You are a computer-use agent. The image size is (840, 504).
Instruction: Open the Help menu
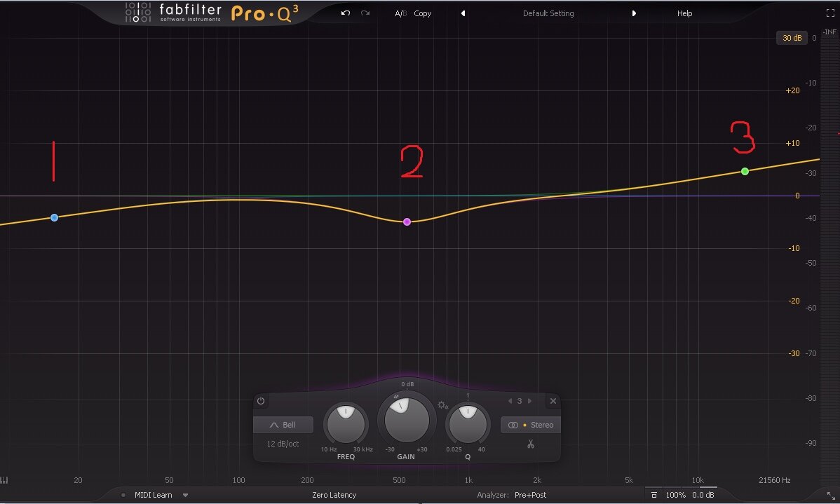pyautogui.click(x=684, y=13)
